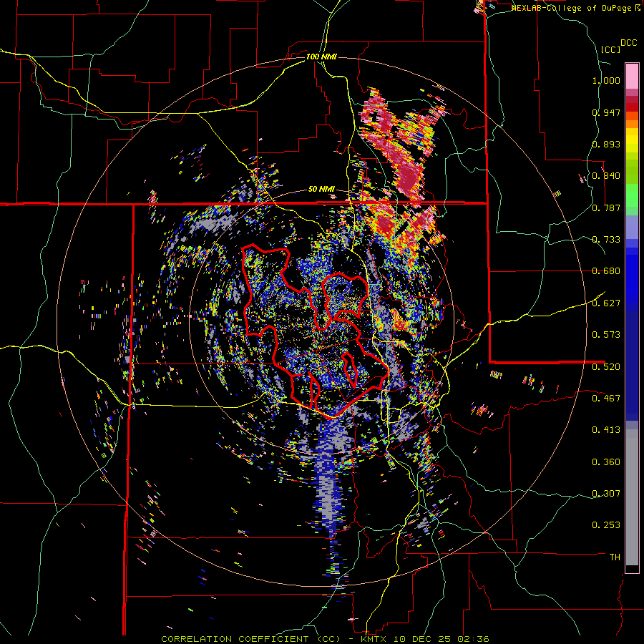Select the 0.947 scale value

[x=606, y=112]
